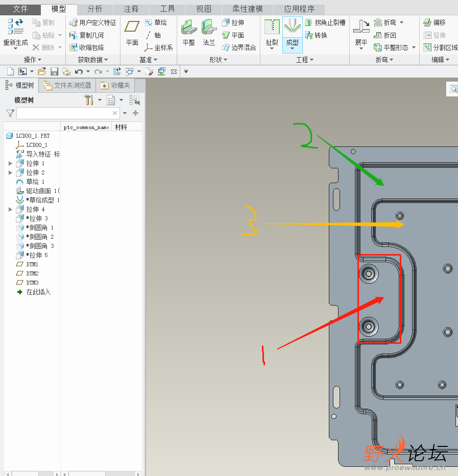
Task: Open the 工程 group dropdown
Action: (305, 60)
